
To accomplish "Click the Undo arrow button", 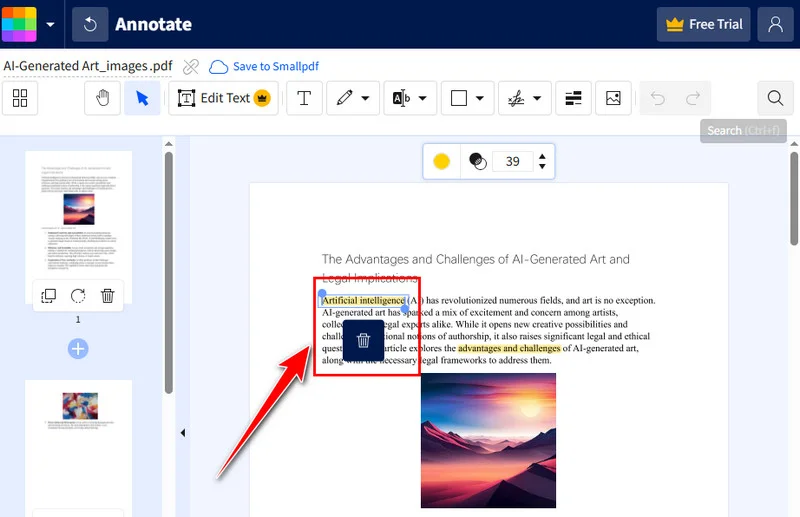I will (658, 98).
